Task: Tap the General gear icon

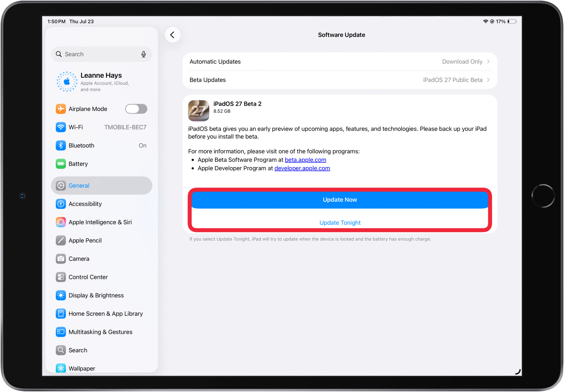Action: [61, 186]
